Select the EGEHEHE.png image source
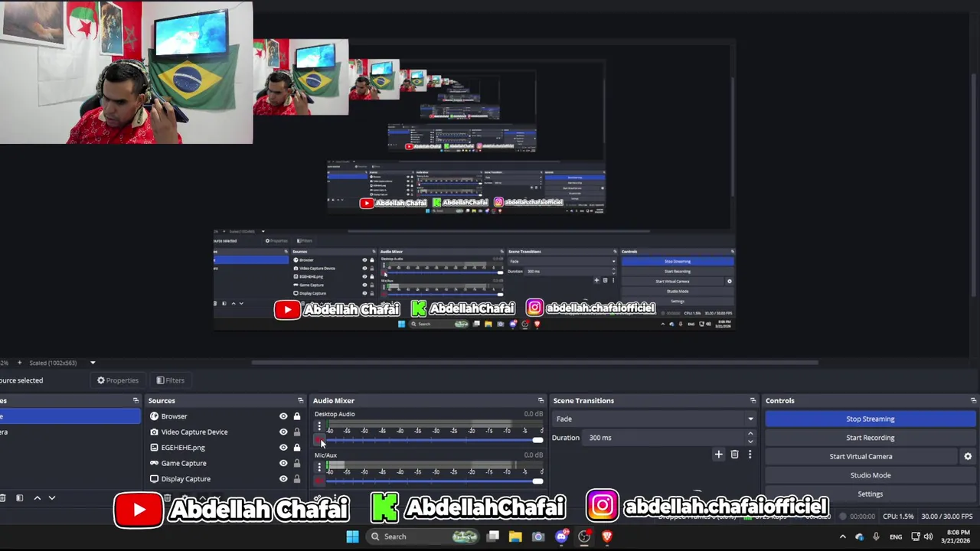 click(x=225, y=448)
